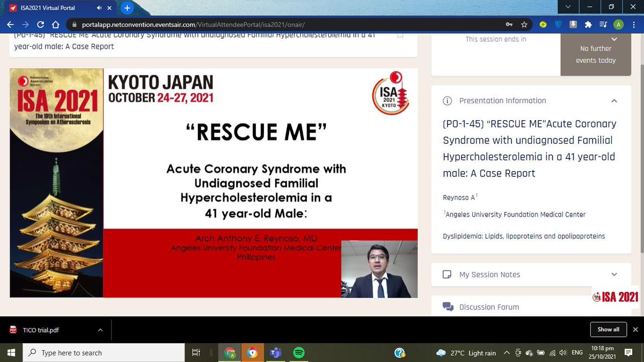Open Chrome from the taskbar
This screenshot has width=644, height=362.
coord(230,353)
